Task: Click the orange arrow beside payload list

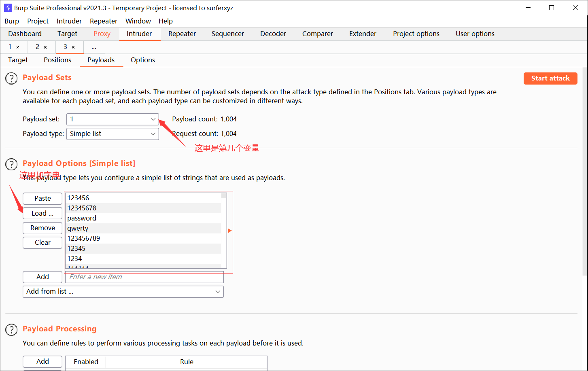Action: click(x=230, y=231)
